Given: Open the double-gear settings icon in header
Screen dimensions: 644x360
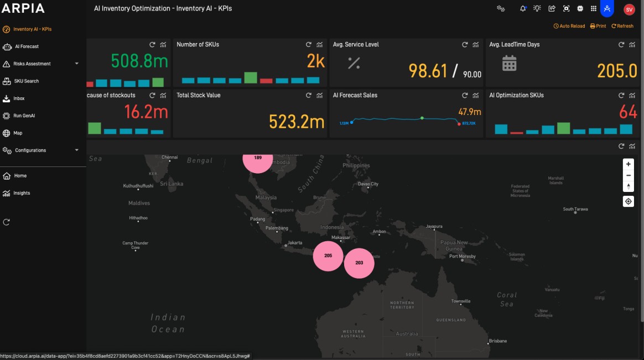Looking at the screenshot, I should pyautogui.click(x=501, y=9).
